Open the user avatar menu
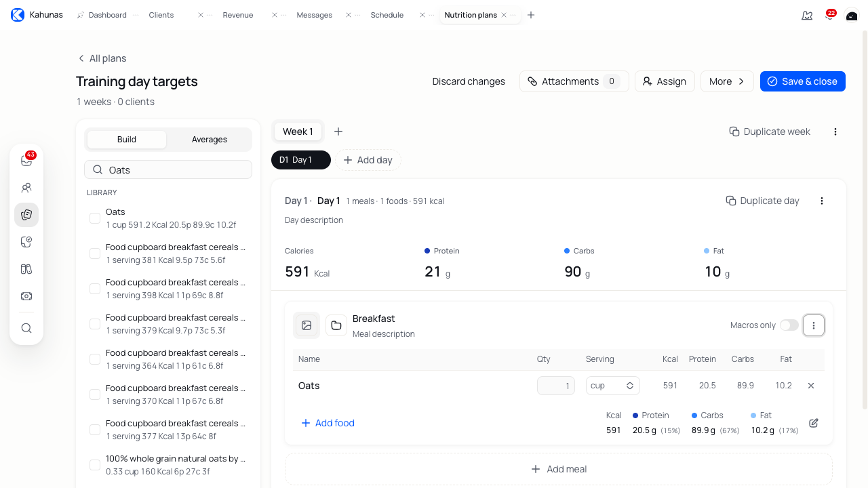The image size is (868, 488). (851, 15)
